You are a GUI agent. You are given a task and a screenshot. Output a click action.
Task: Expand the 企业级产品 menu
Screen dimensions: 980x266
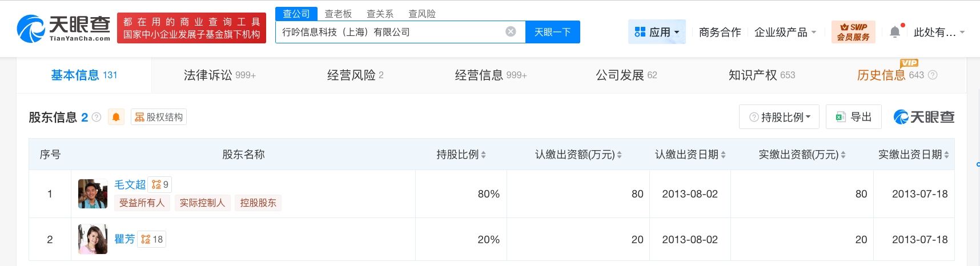coord(785,33)
